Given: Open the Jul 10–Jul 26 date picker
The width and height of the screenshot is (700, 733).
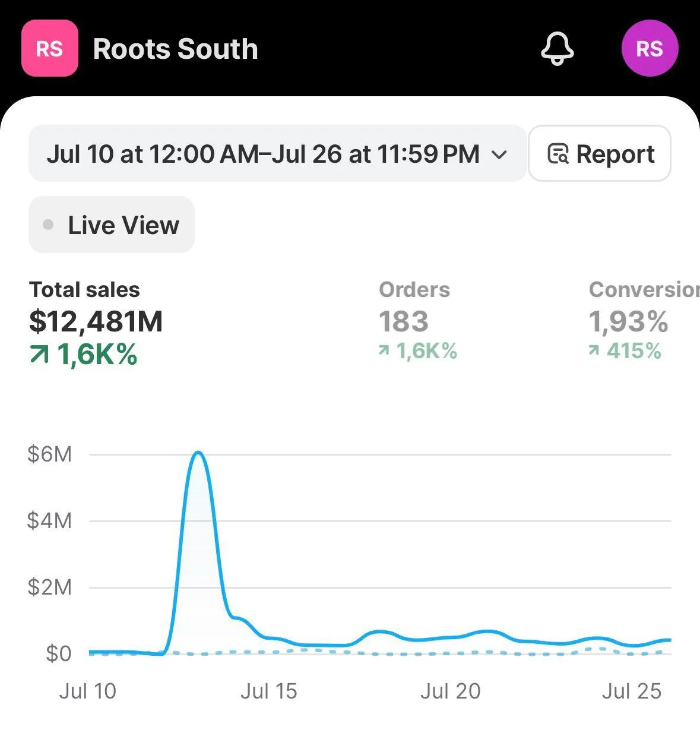Looking at the screenshot, I should point(263,154).
